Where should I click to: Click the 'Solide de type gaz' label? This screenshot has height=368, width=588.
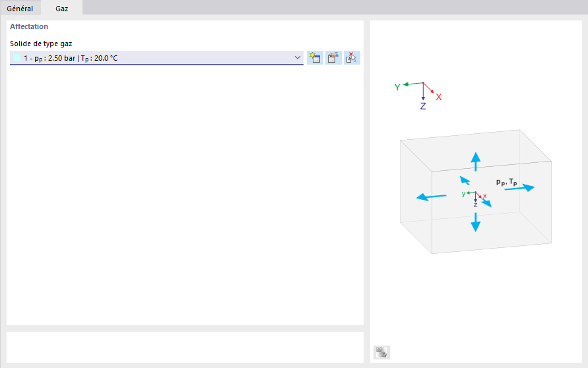41,44
